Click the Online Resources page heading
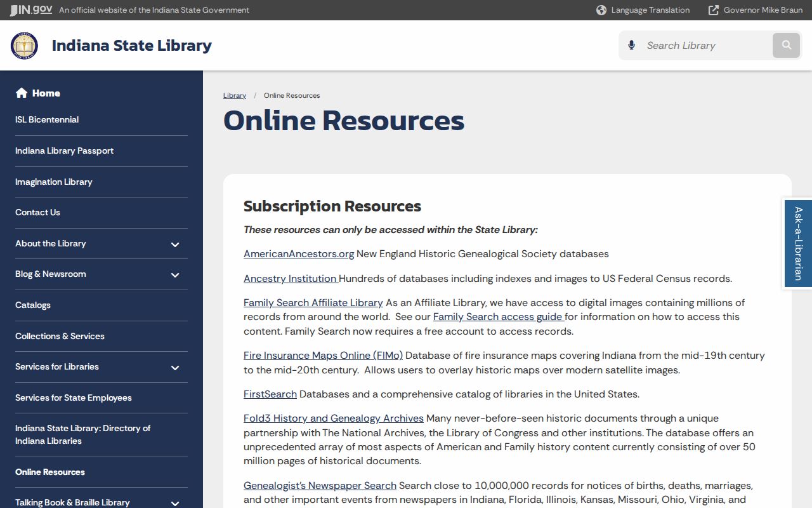812x508 pixels. [x=344, y=121]
